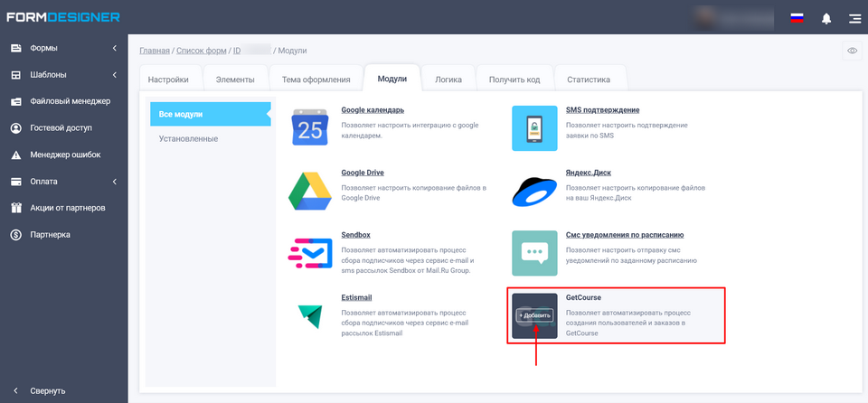Viewport: 868px width, 403px height.
Task: Open the Estismail title link
Action: point(357,297)
